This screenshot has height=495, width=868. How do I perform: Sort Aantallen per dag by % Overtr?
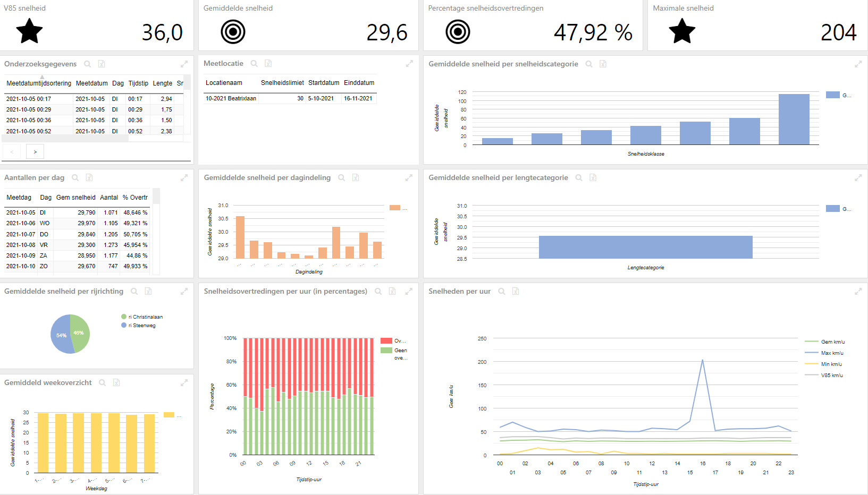135,198
